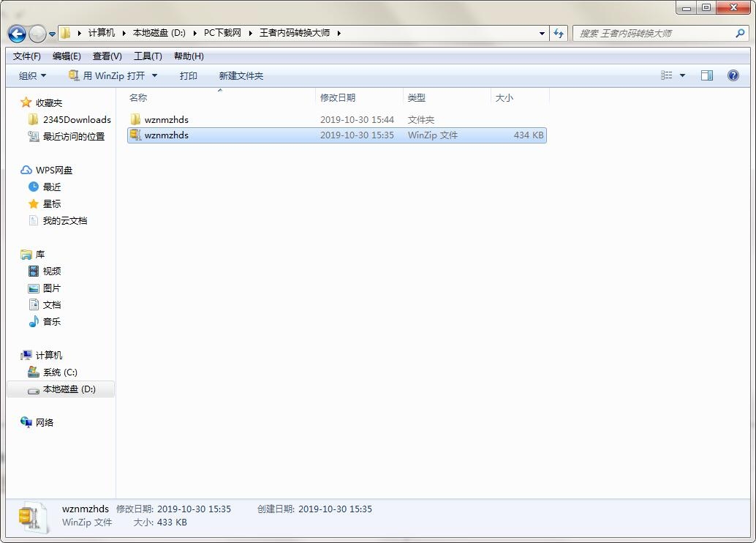Go back with the blue Back arrow
The width and height of the screenshot is (756, 543).
click(18, 34)
